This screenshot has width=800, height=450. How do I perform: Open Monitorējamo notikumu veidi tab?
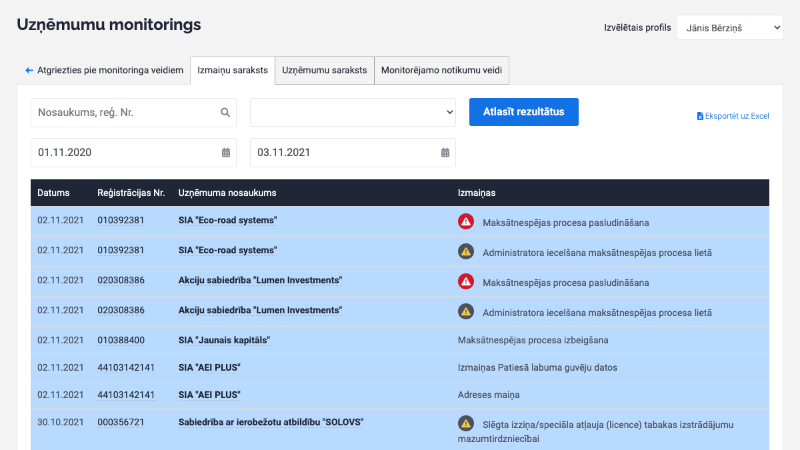point(442,70)
